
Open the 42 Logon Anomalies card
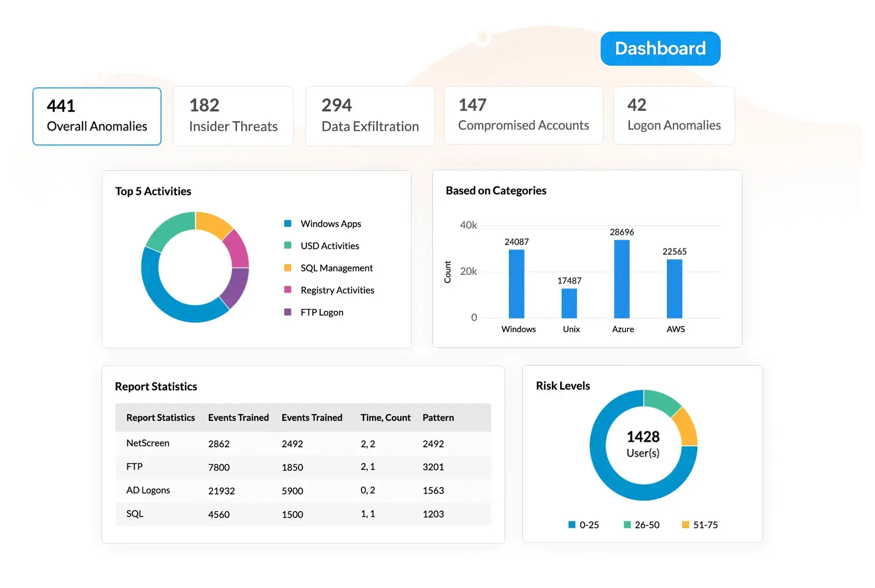pos(674,115)
